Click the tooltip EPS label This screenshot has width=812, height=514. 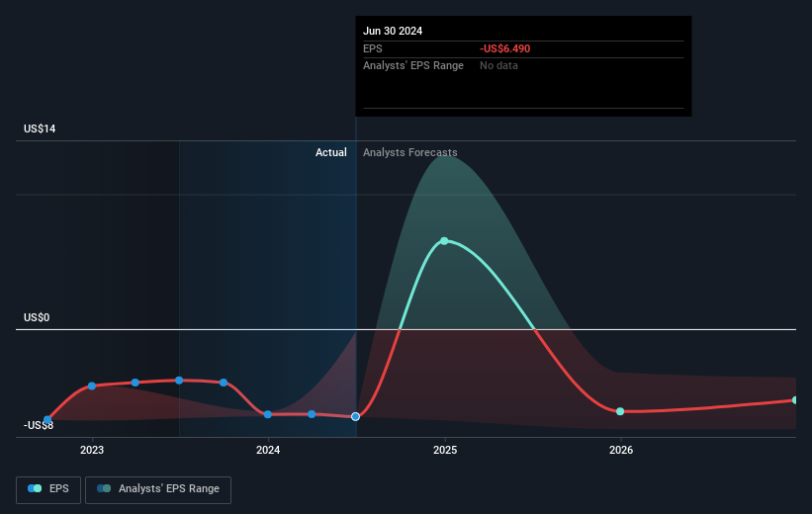pos(372,48)
